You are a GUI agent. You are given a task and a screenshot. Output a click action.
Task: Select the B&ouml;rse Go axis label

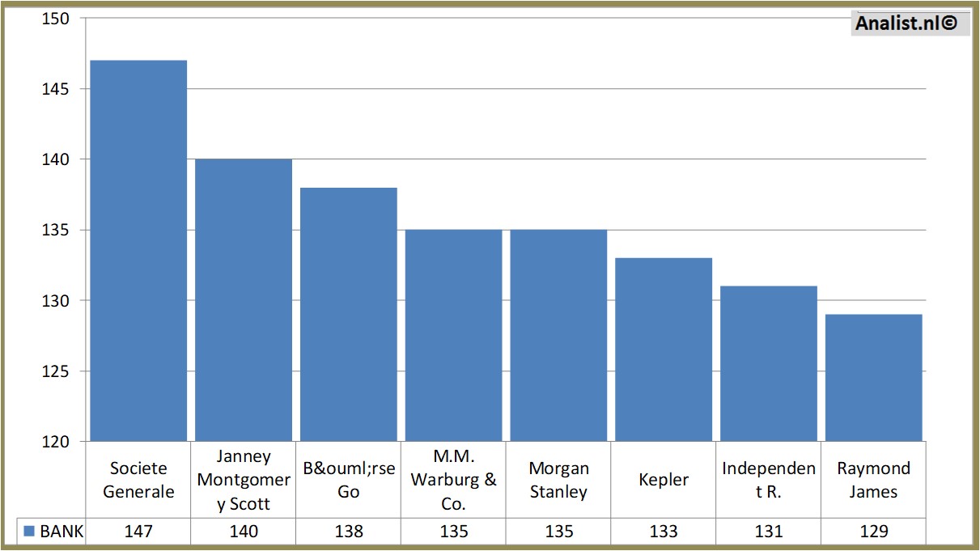349,480
